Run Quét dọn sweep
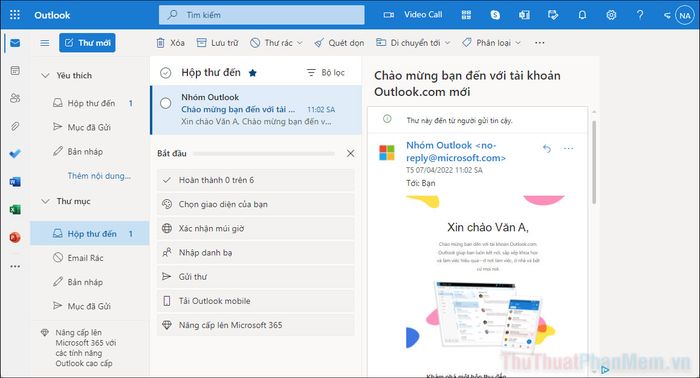 tap(339, 43)
